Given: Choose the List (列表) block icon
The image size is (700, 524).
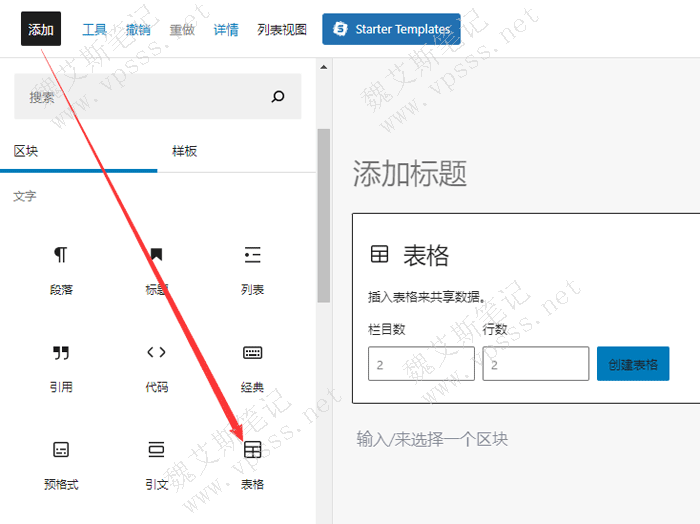Looking at the screenshot, I should [x=252, y=255].
